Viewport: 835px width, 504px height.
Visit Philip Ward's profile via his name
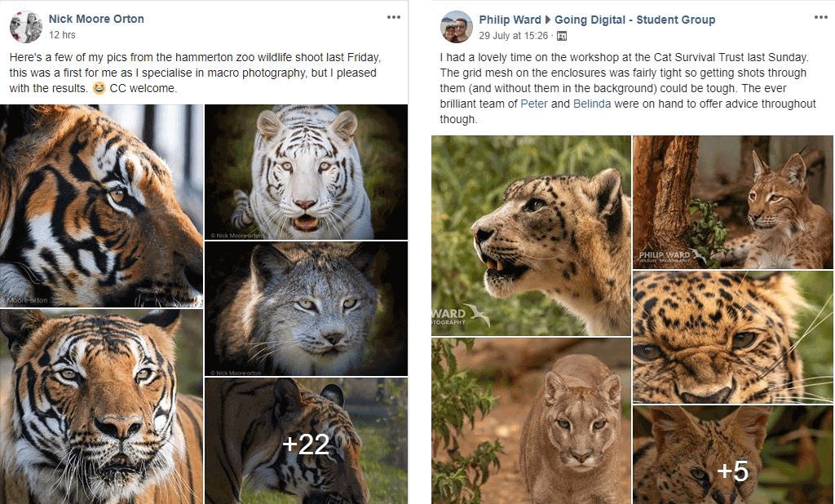tap(510, 20)
